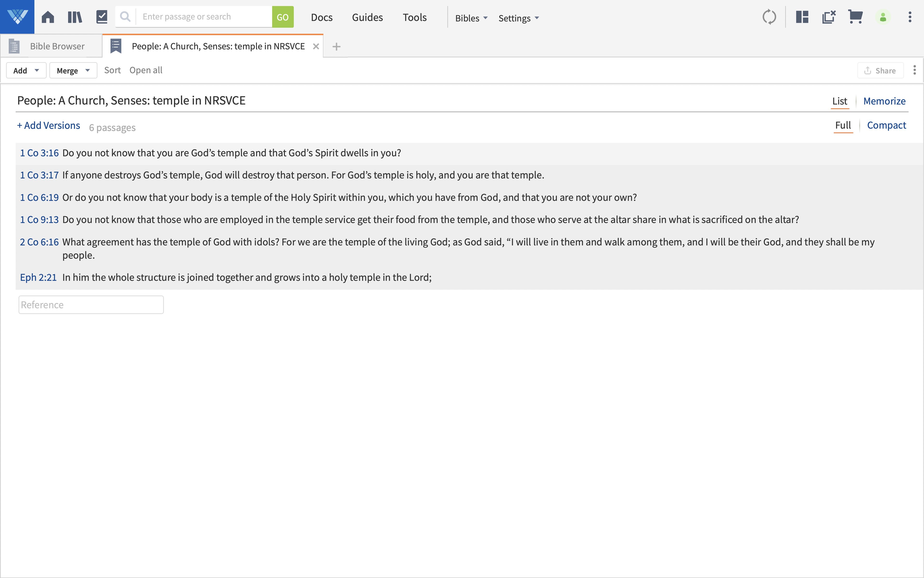Click Sort in the toolbar
Viewport: 924px width, 578px height.
tap(112, 70)
